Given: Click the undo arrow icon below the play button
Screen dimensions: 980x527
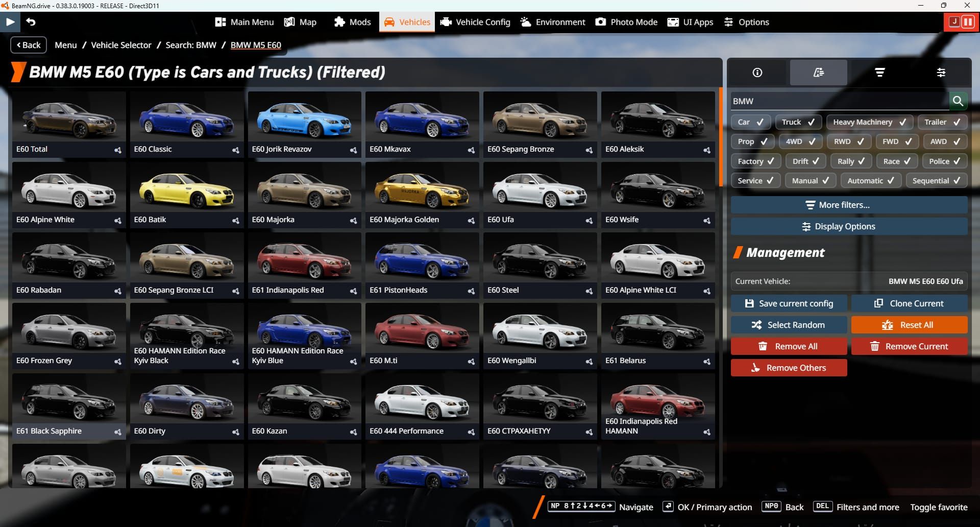Looking at the screenshot, I should point(31,22).
